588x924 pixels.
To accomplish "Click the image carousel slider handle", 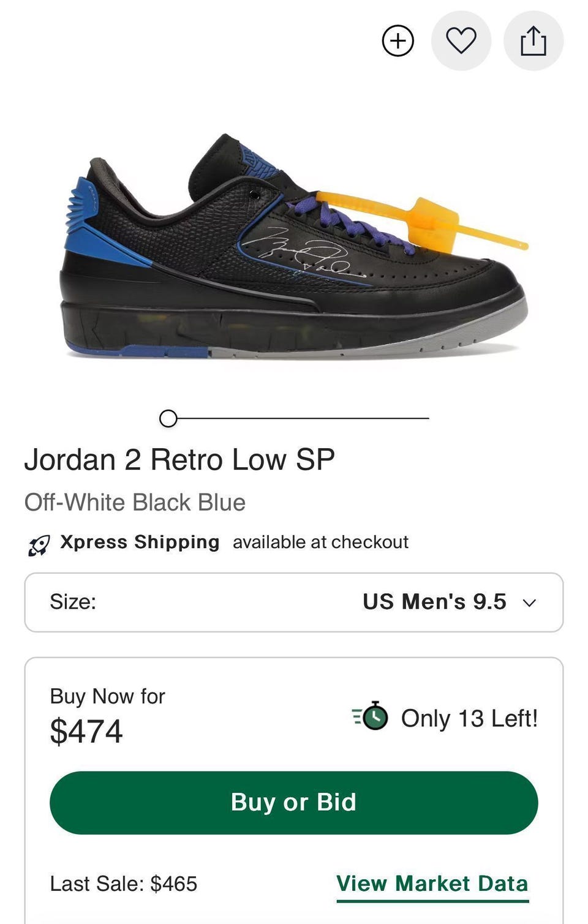I will 168,418.
